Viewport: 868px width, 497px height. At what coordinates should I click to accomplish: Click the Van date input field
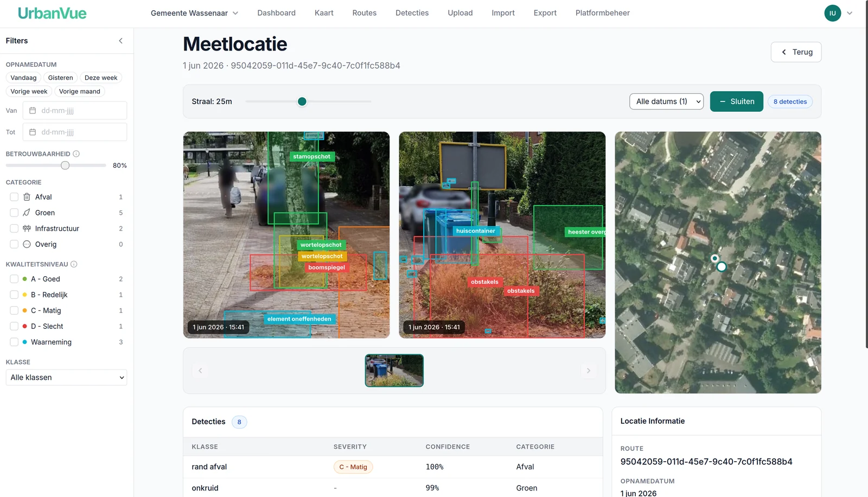(x=75, y=111)
